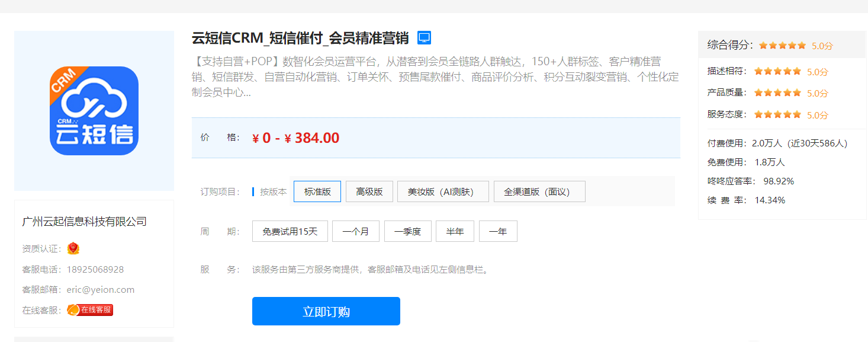Viewport: 868px width, 342px height.
Task: Select the 标准版 version option
Action: click(317, 191)
